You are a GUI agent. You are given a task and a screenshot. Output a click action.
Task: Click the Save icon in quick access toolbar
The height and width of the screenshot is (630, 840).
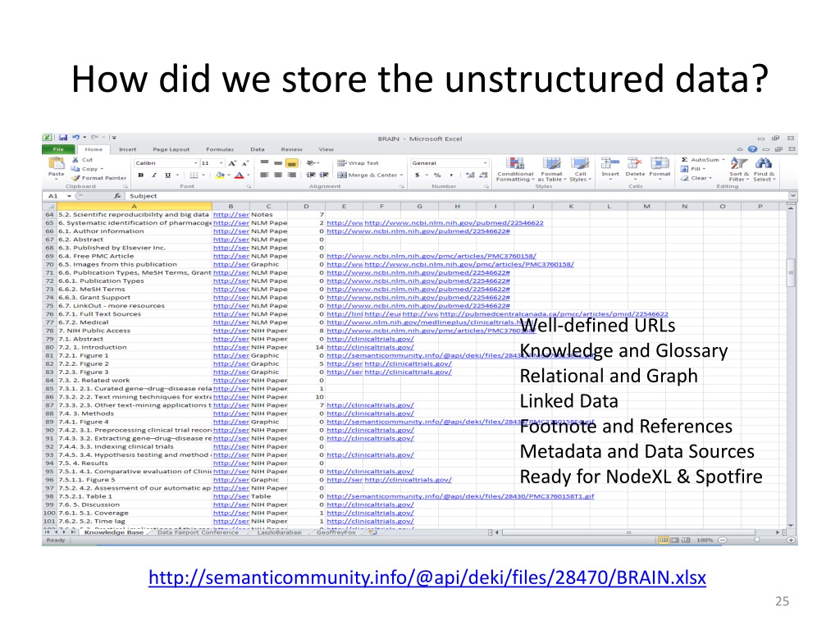[63, 138]
